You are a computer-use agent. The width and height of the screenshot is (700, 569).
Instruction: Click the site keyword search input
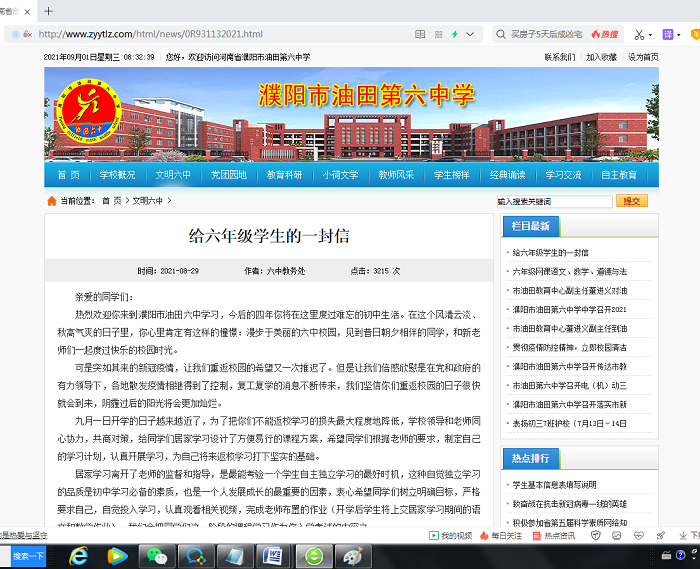pos(554,202)
